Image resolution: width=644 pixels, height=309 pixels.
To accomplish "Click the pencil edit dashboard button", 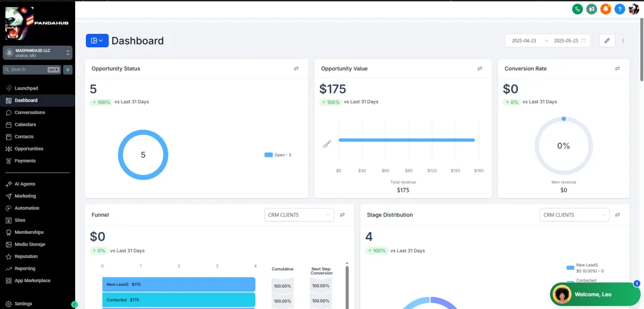I will 607,40.
